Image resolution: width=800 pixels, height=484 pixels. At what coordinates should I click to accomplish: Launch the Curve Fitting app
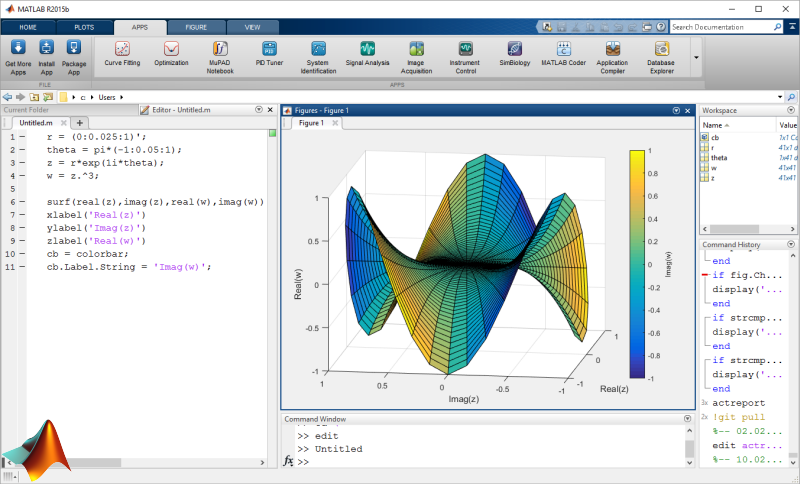point(122,53)
